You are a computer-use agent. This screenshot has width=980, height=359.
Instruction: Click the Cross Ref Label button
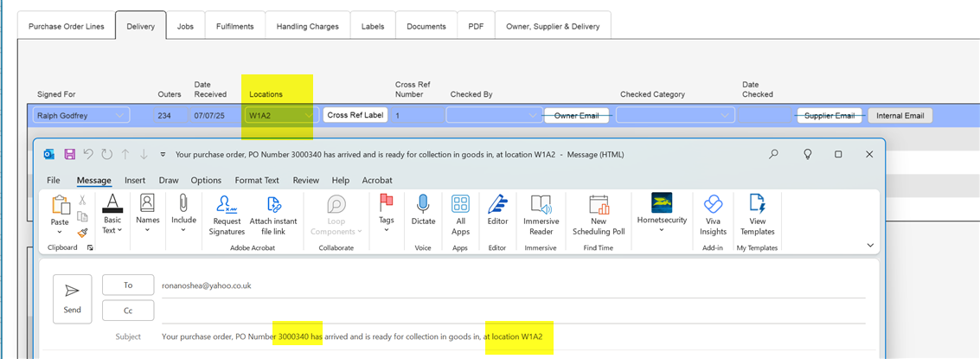(355, 115)
